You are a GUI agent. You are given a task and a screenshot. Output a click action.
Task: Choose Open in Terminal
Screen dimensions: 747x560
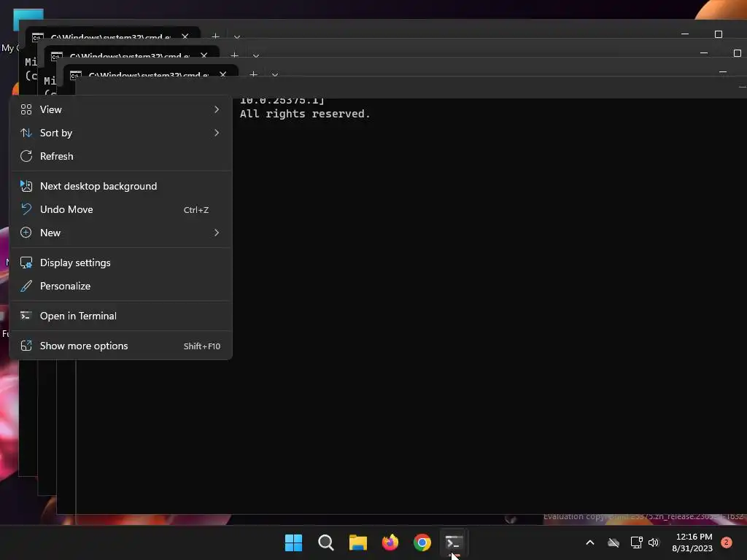[120, 316]
